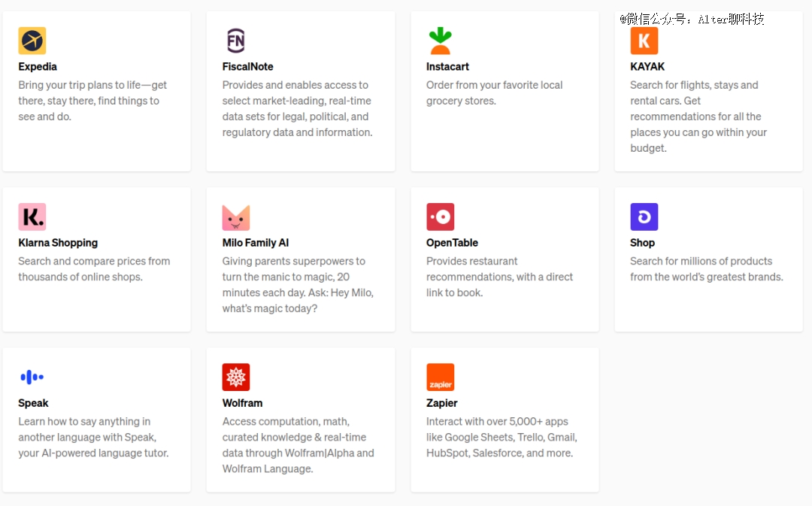Open the Expedia plugin title

[x=38, y=66]
